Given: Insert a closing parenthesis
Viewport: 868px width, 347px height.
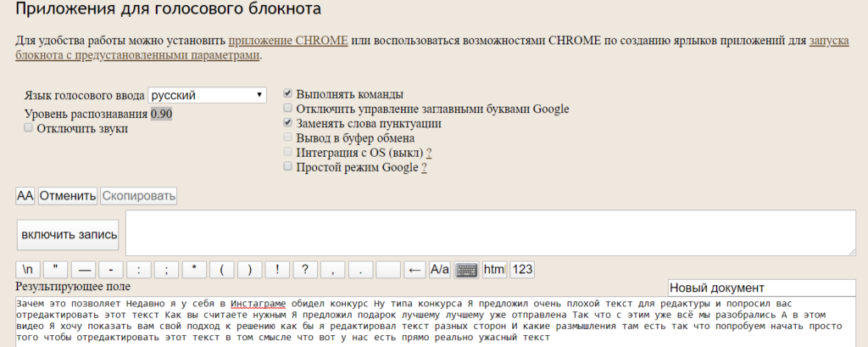Looking at the screenshot, I should click(x=250, y=270).
